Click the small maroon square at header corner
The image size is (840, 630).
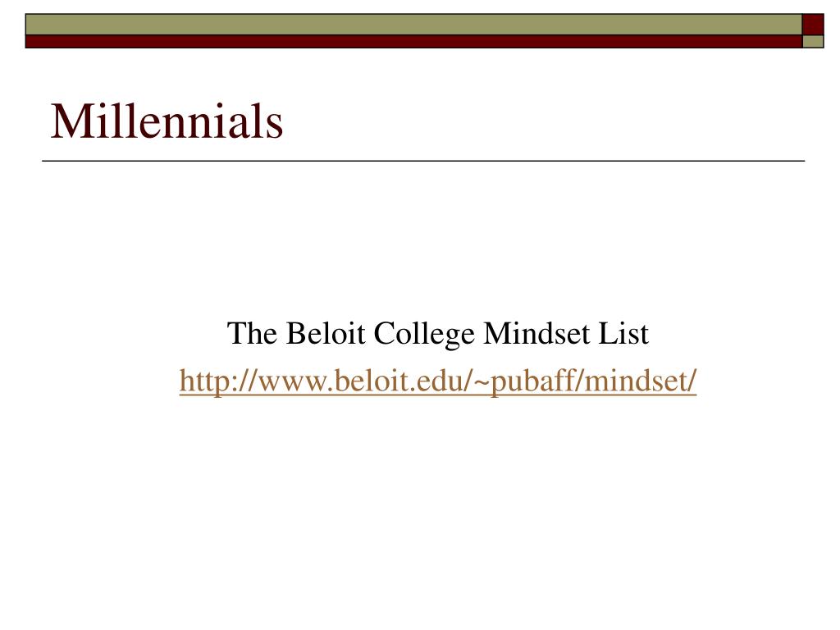click(x=813, y=25)
